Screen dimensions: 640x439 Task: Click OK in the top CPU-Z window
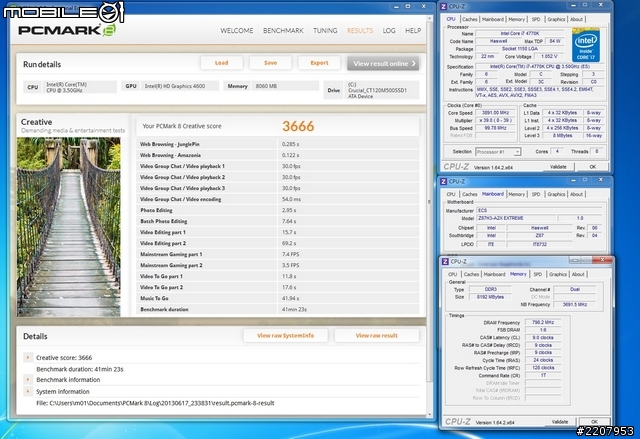(x=593, y=166)
